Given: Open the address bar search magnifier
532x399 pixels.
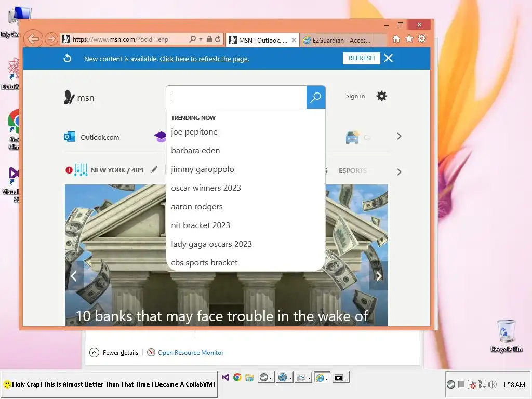Looking at the screenshot, I should point(192,39).
